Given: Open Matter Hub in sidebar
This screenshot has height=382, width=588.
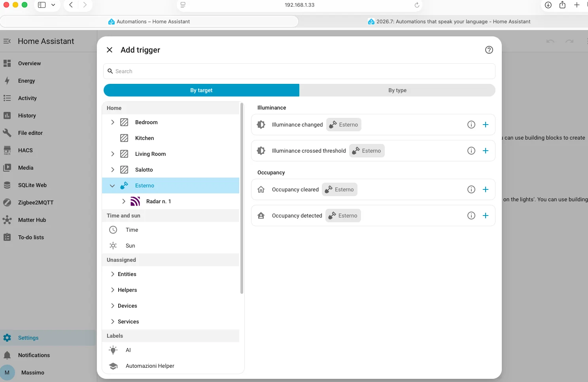Looking at the screenshot, I should [48, 220].
